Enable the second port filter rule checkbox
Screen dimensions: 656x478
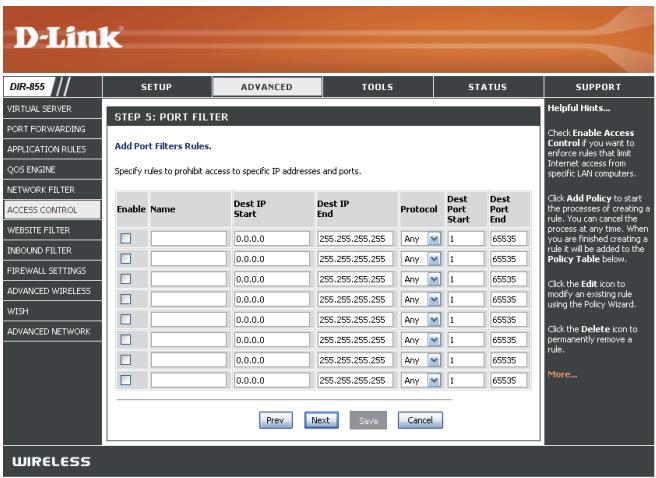click(x=126, y=258)
